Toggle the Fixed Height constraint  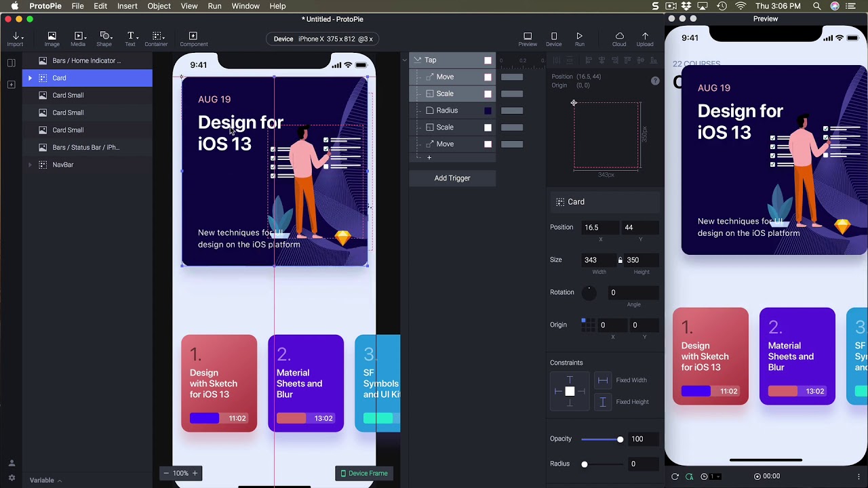pyautogui.click(x=603, y=402)
